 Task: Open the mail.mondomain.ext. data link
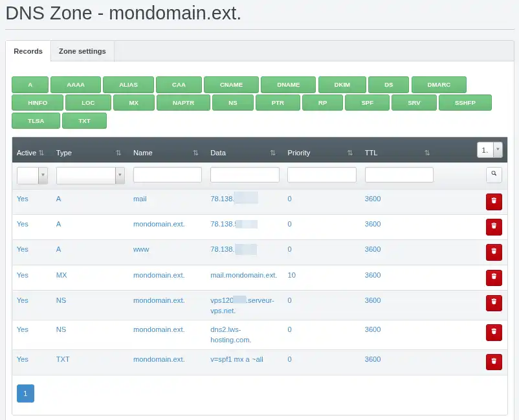pyautogui.click(x=243, y=276)
